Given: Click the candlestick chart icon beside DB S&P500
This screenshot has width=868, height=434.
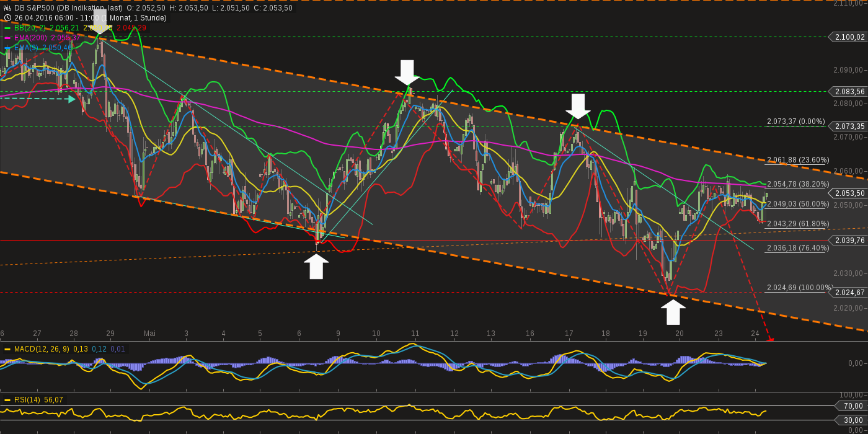Looking at the screenshot, I should (7, 8).
